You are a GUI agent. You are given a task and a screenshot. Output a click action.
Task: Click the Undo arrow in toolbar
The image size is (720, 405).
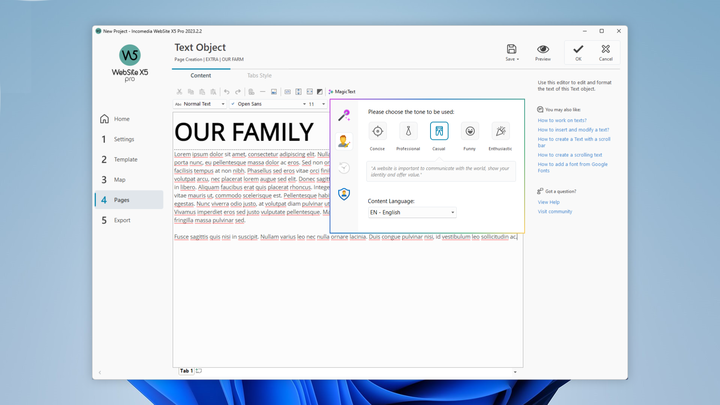[226, 91]
